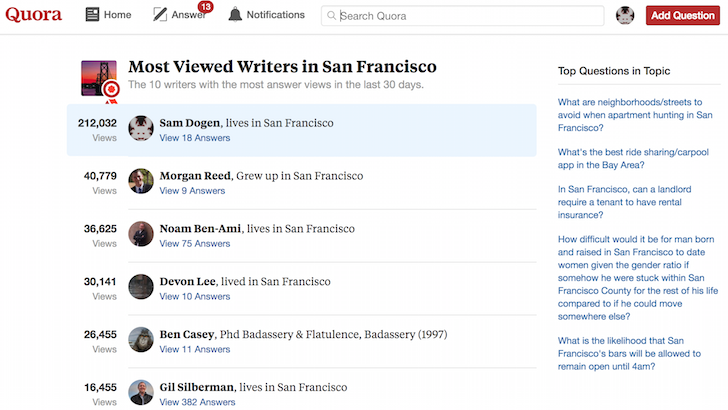
Task: Open question about landlord rental insurance
Action: coord(624,202)
